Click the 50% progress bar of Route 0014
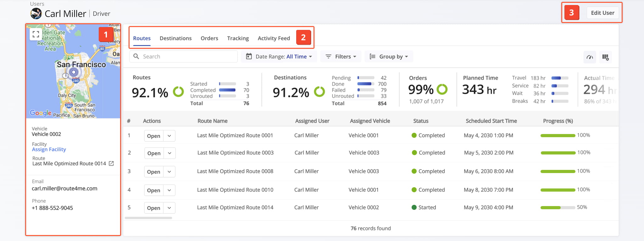The width and height of the screenshot is (644, 241). tap(558, 208)
